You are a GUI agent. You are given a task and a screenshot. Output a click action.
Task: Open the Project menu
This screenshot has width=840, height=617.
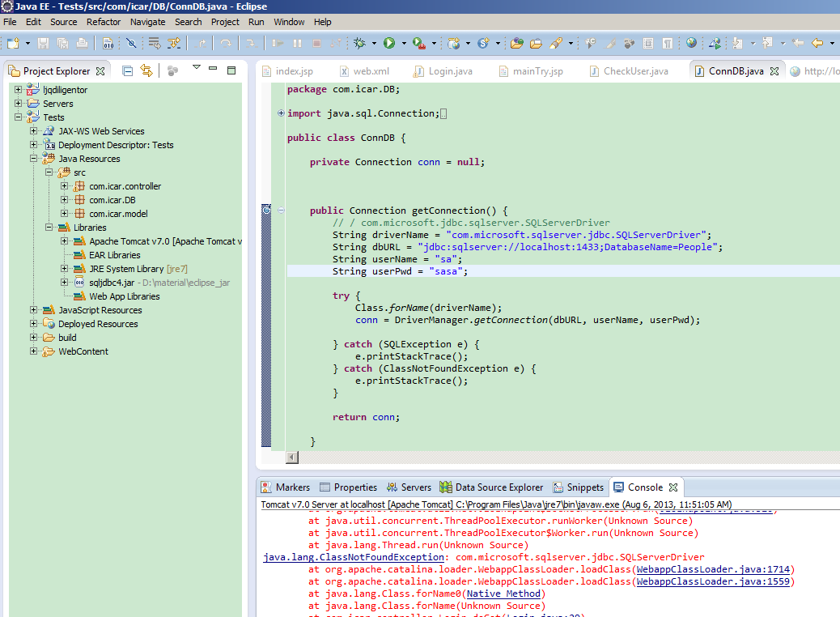tap(225, 22)
